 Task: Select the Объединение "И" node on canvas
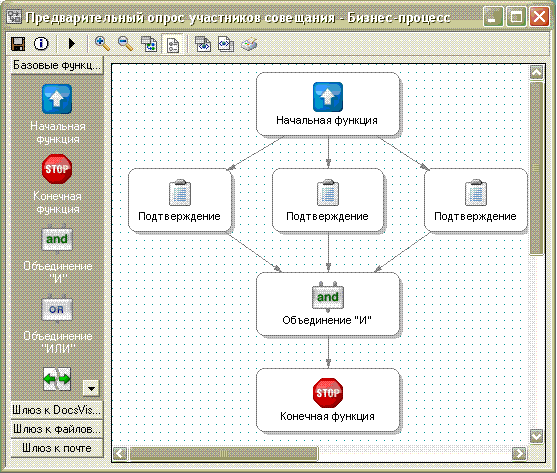(x=328, y=304)
